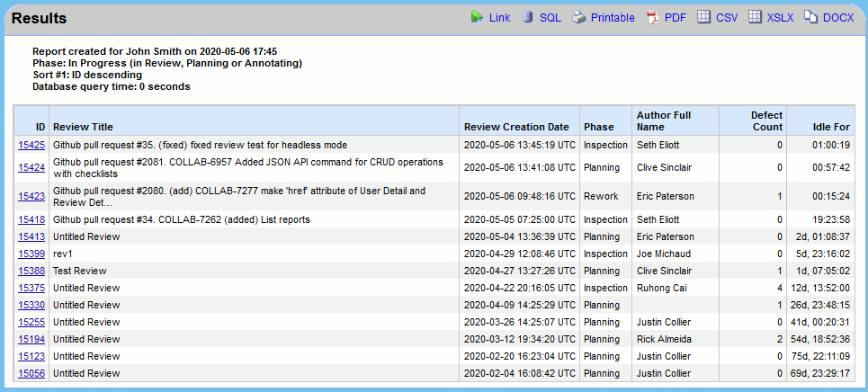Image resolution: width=868 pixels, height=392 pixels.
Task: Open review ID 15056 link
Action: pos(31,374)
